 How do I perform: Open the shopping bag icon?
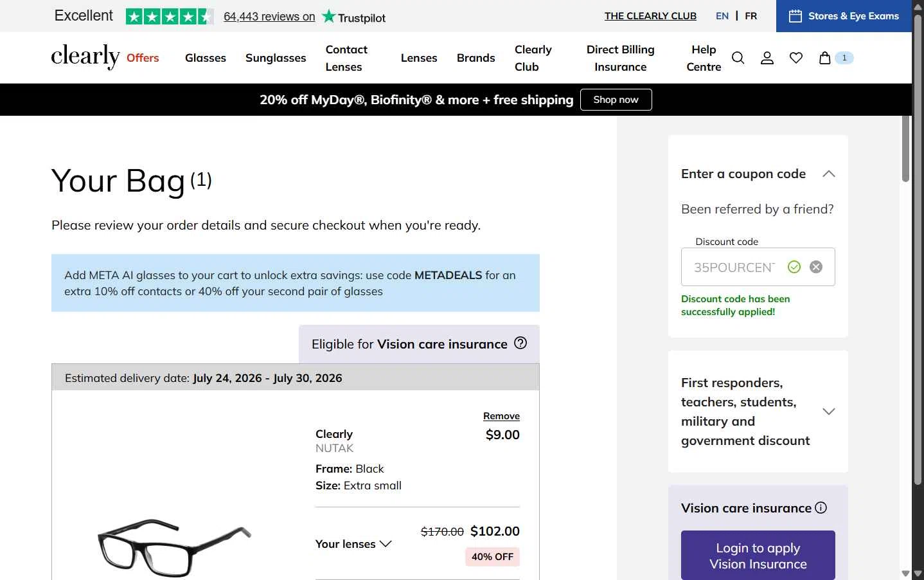[x=825, y=58]
